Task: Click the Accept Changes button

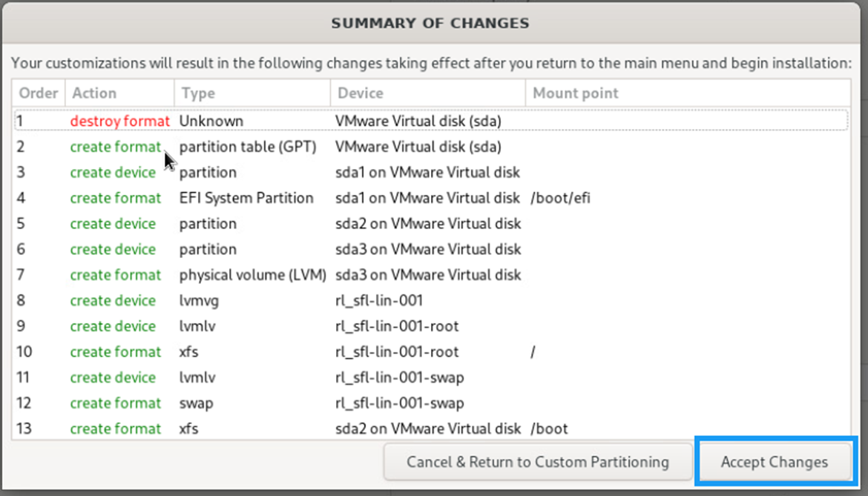Action: click(775, 462)
